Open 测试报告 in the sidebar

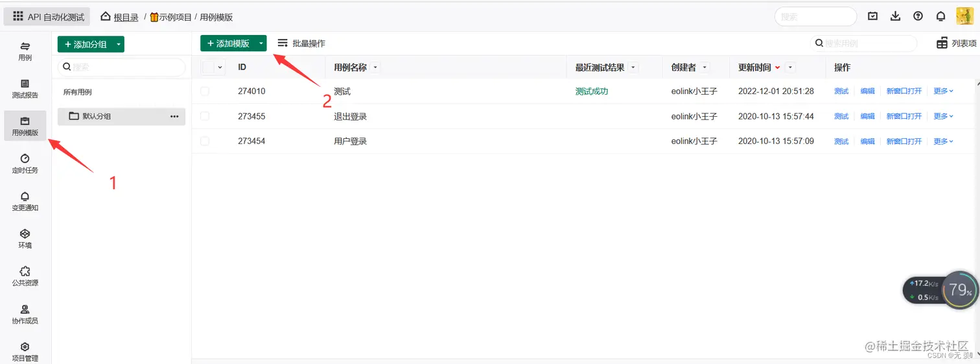[25, 90]
